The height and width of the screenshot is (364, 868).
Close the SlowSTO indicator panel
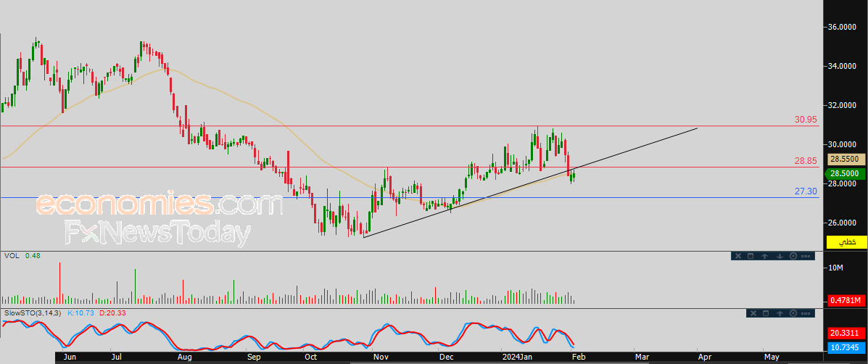coord(753,314)
